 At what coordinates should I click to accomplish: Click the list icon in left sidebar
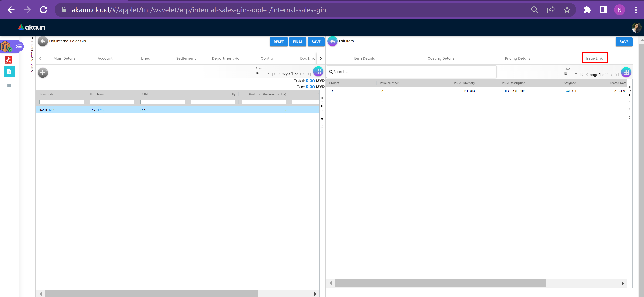[x=9, y=86]
